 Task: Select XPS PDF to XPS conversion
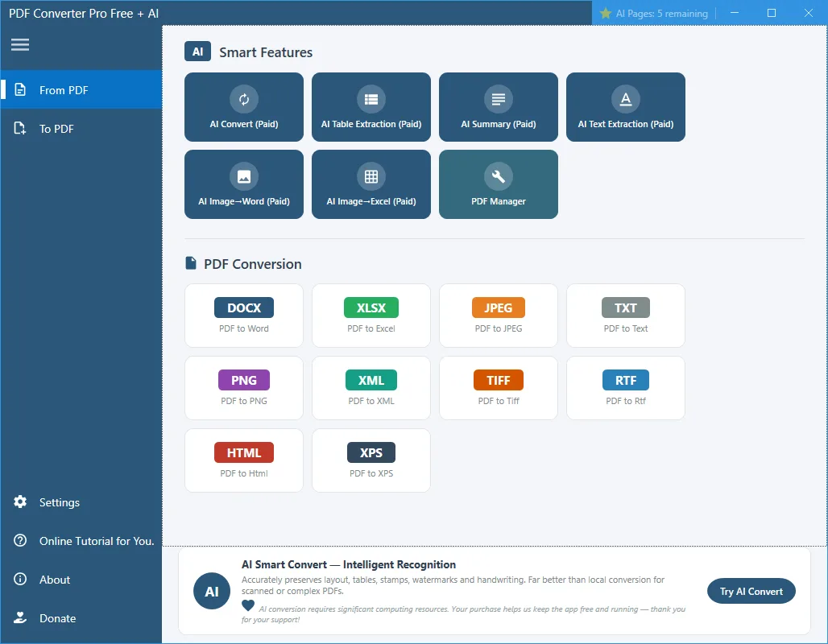coord(371,460)
